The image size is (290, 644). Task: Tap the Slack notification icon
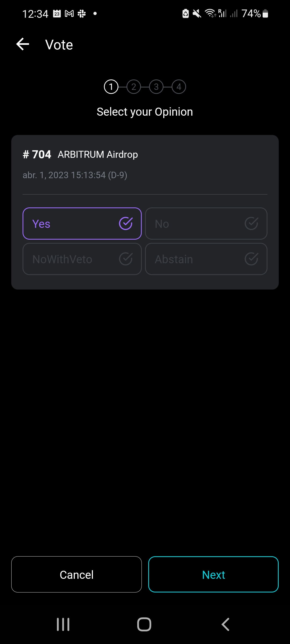(x=82, y=13)
